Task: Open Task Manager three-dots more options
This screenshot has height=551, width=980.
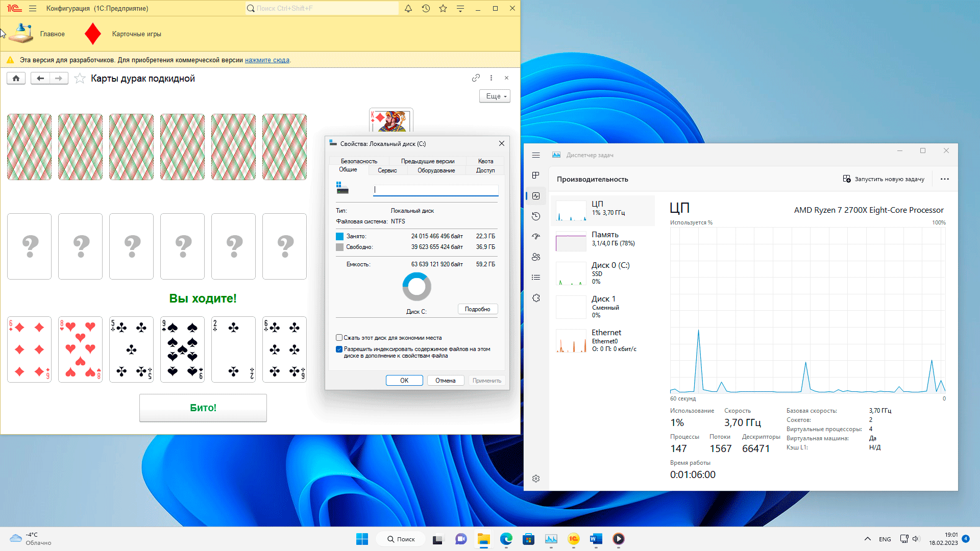Action: pos(944,179)
